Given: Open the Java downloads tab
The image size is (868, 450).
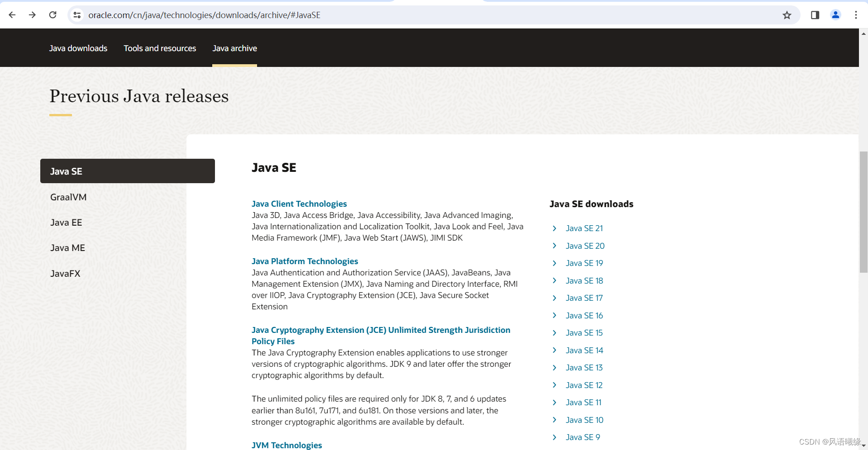Looking at the screenshot, I should click(78, 48).
